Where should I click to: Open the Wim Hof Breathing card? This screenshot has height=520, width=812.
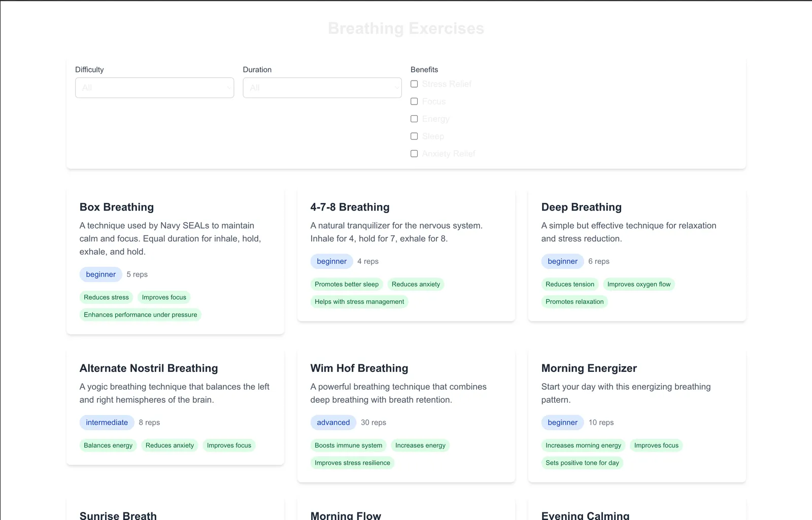(359, 368)
